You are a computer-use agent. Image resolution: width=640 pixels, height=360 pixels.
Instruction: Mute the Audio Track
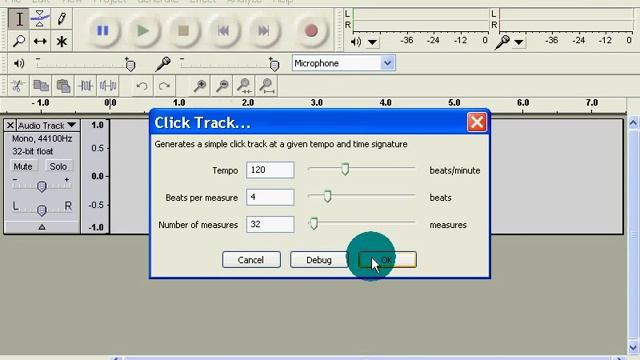pyautogui.click(x=23, y=167)
